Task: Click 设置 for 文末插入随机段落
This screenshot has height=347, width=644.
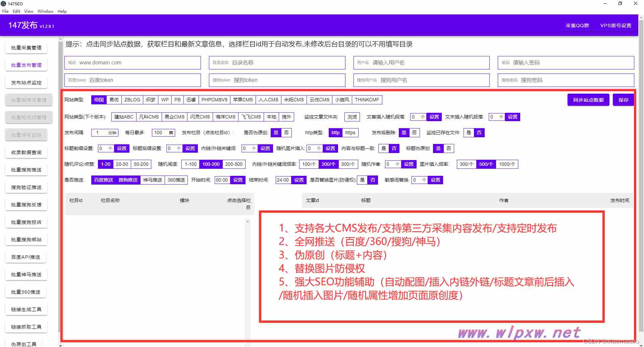Action: click(x=513, y=117)
